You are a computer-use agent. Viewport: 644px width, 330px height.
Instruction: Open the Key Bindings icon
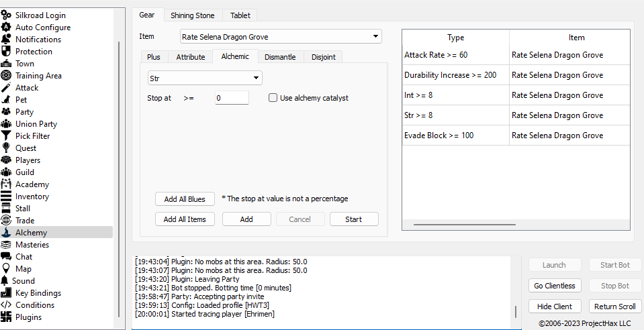pos(6,293)
